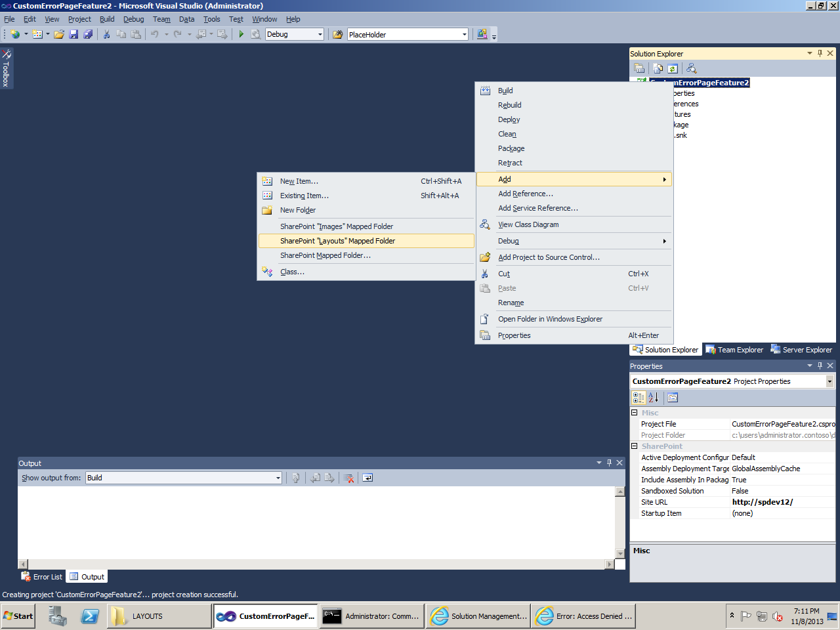Open the Toolbox side tab

(6, 68)
